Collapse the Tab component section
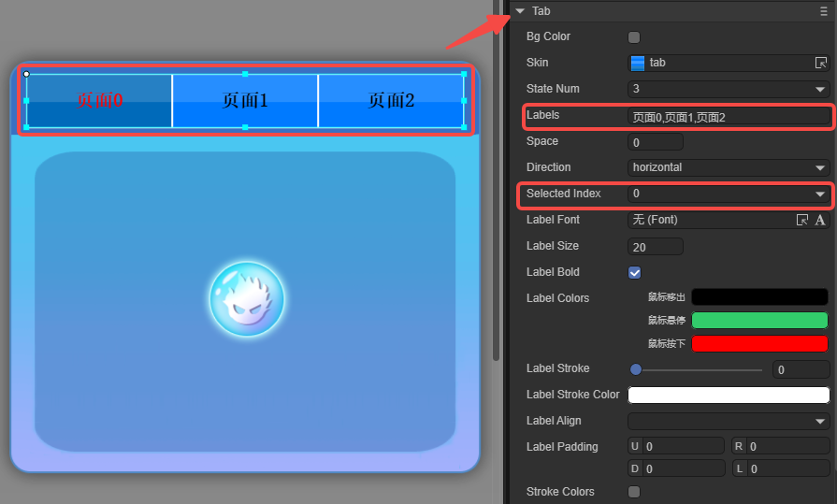The image size is (837, 504). (520, 11)
